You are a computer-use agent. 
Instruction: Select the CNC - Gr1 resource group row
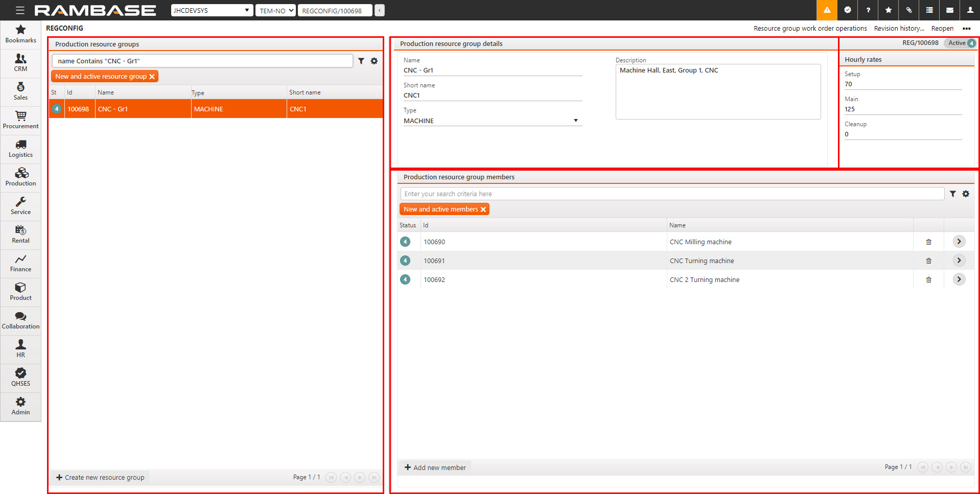(143, 109)
